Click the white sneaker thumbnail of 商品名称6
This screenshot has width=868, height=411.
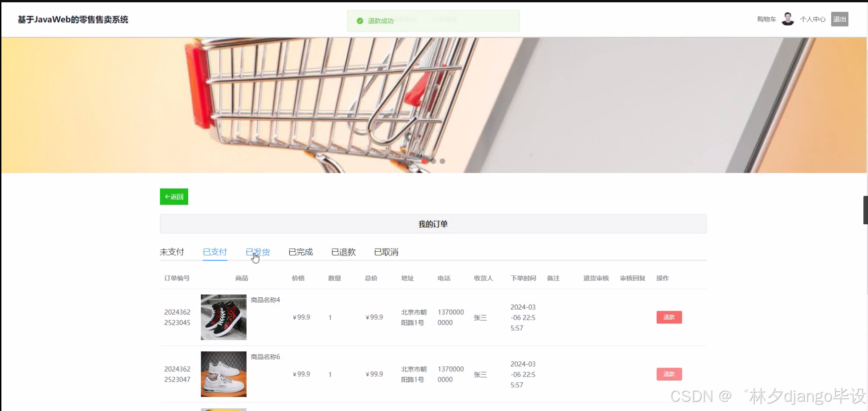(224, 374)
